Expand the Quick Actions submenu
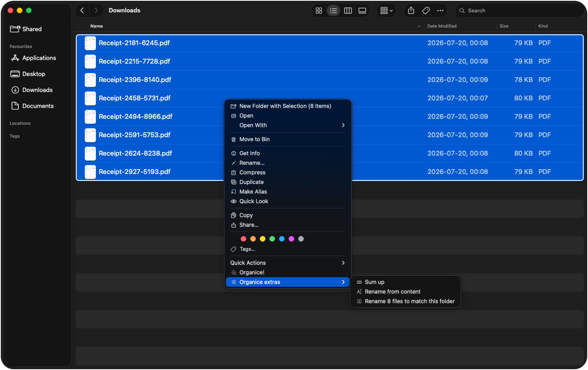The image size is (588, 370). (x=288, y=263)
